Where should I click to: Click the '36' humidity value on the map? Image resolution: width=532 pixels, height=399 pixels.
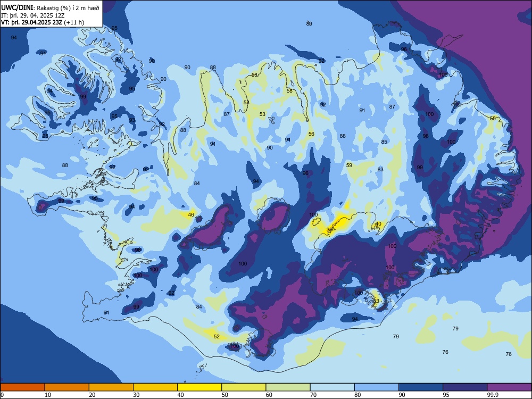tap(329, 230)
